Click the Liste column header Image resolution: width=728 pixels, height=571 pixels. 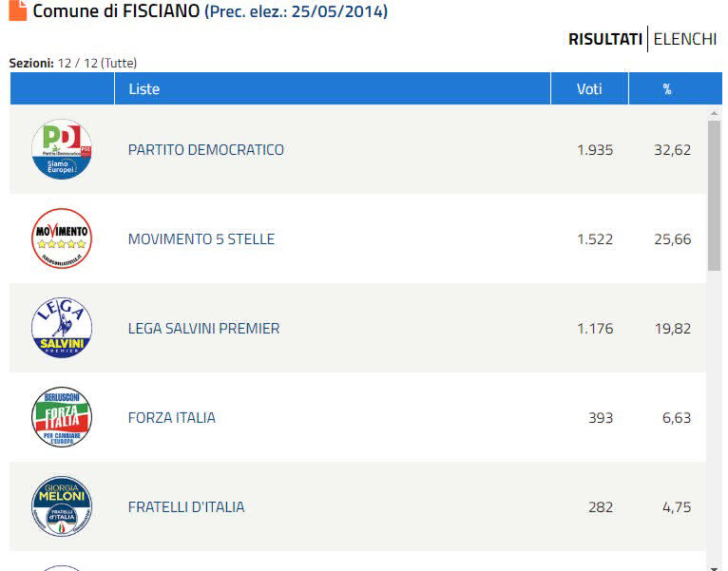tap(144, 89)
